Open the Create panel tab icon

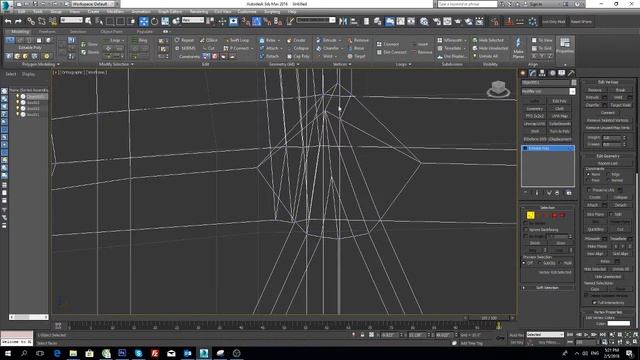(523, 73)
